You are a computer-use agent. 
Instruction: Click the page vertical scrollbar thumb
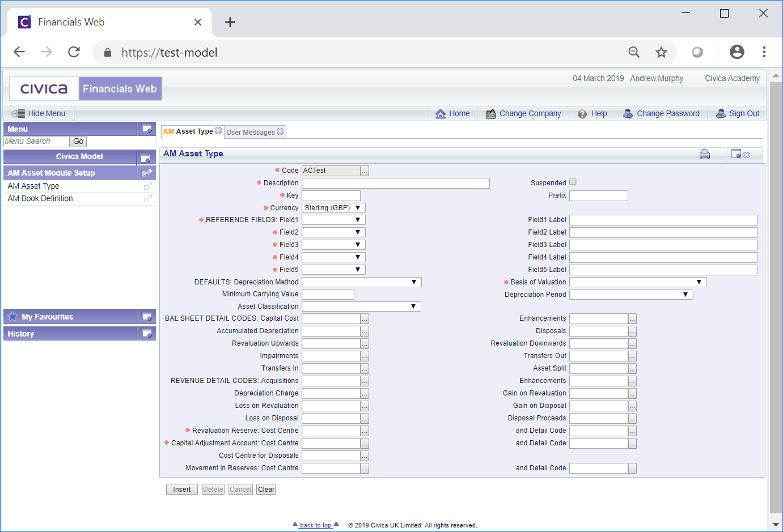(x=776, y=297)
